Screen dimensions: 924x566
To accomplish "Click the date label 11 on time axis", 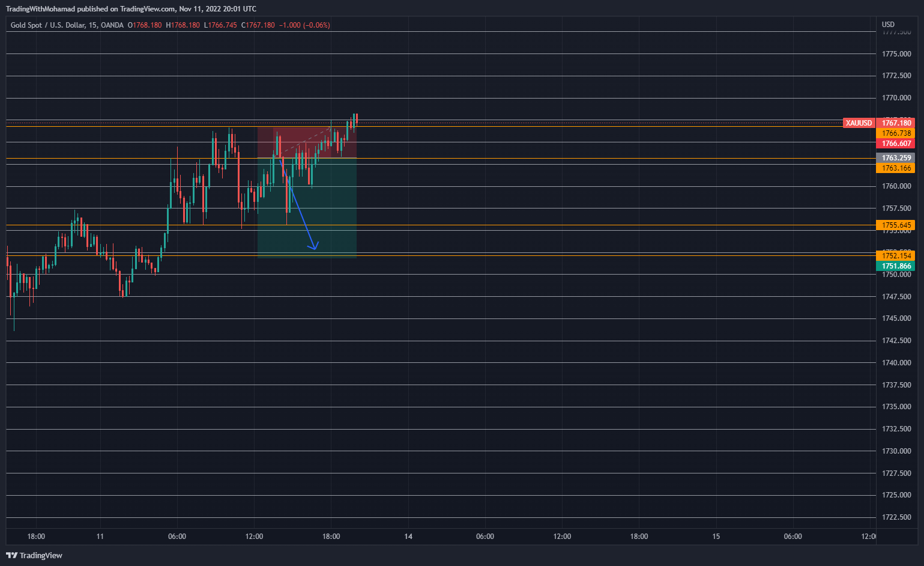I will point(100,537).
